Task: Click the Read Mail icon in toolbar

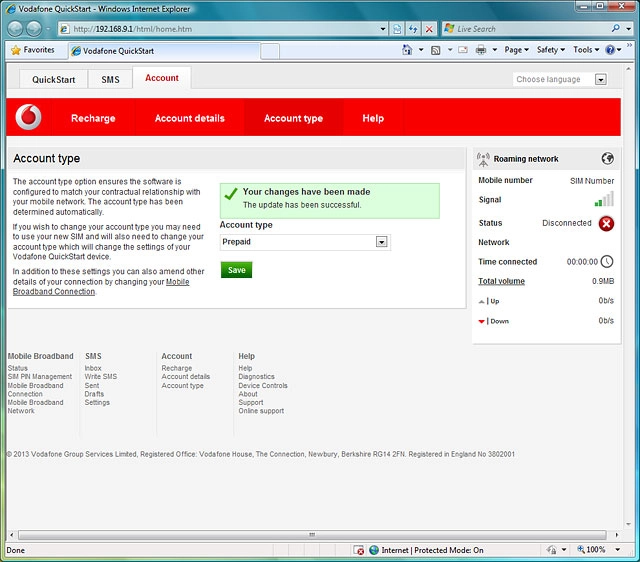Action: (x=463, y=50)
